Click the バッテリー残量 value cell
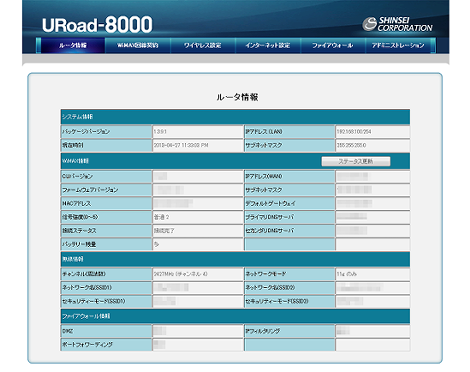Viewport: 470px width, 372px height. pos(198,244)
